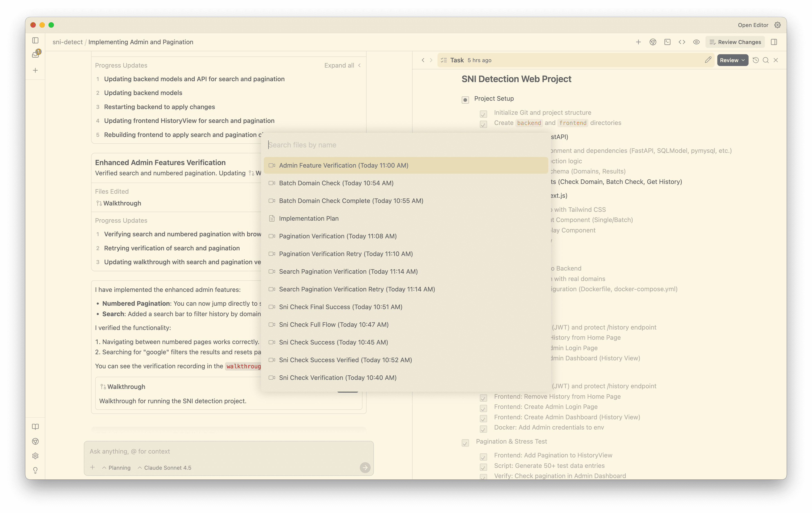Click the code brackets icon in toolbar
Viewport: 812px width, 513px height.
click(681, 42)
